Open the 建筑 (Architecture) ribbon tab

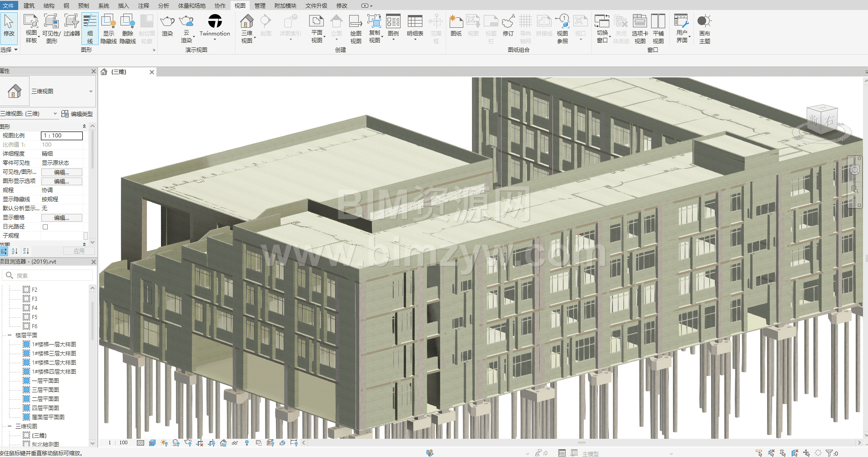click(29, 5)
